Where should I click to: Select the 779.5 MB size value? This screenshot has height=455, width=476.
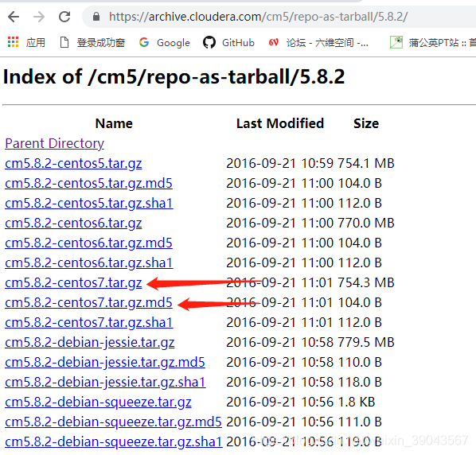point(366,342)
